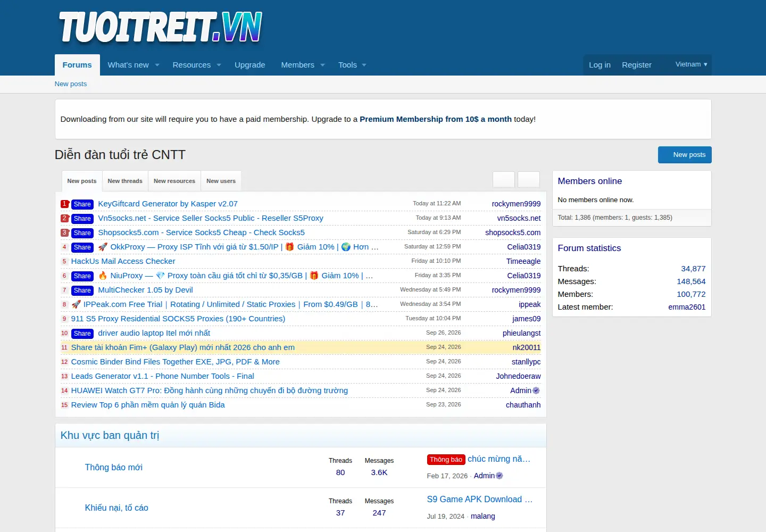Open the 911 S5 Proxy Residential thread

click(x=178, y=319)
